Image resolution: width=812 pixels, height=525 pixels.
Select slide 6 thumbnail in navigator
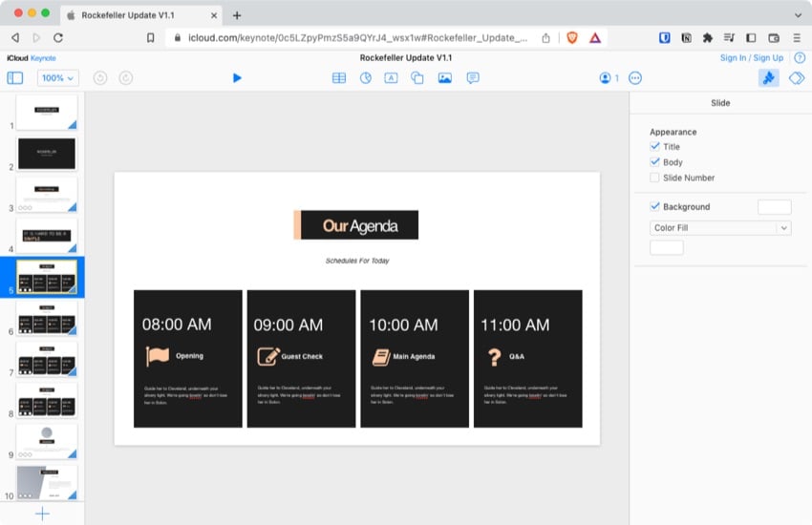[47, 317]
